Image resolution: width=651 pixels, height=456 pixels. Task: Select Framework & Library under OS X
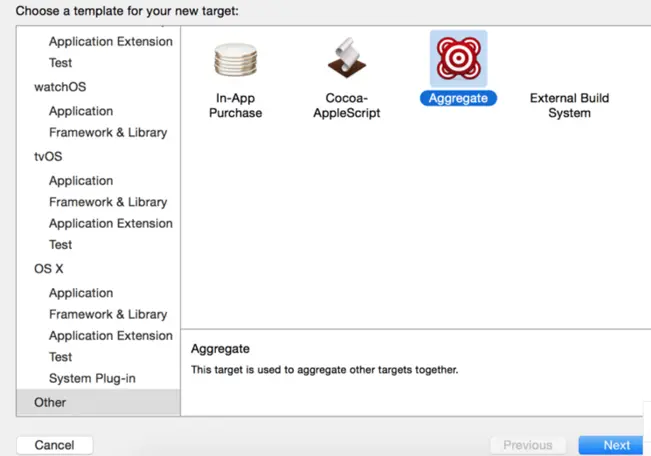click(x=108, y=314)
